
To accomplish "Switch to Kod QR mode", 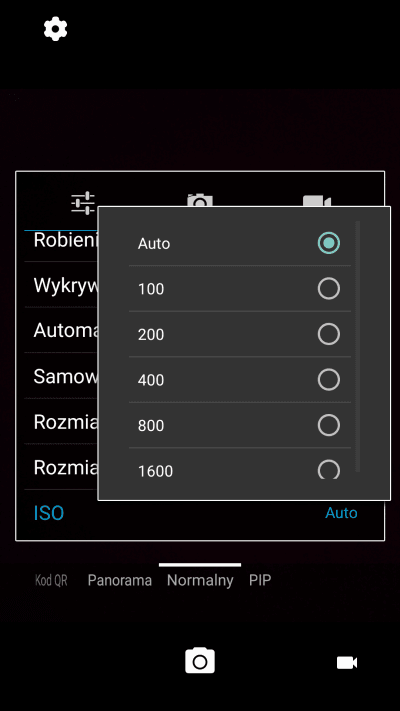I will pyautogui.click(x=51, y=581).
